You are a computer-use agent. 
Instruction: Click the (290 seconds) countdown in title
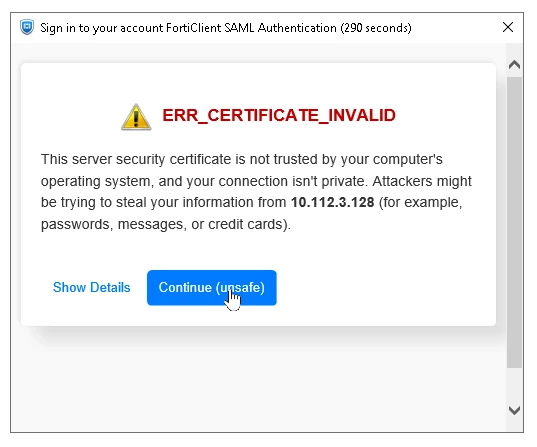(376, 28)
